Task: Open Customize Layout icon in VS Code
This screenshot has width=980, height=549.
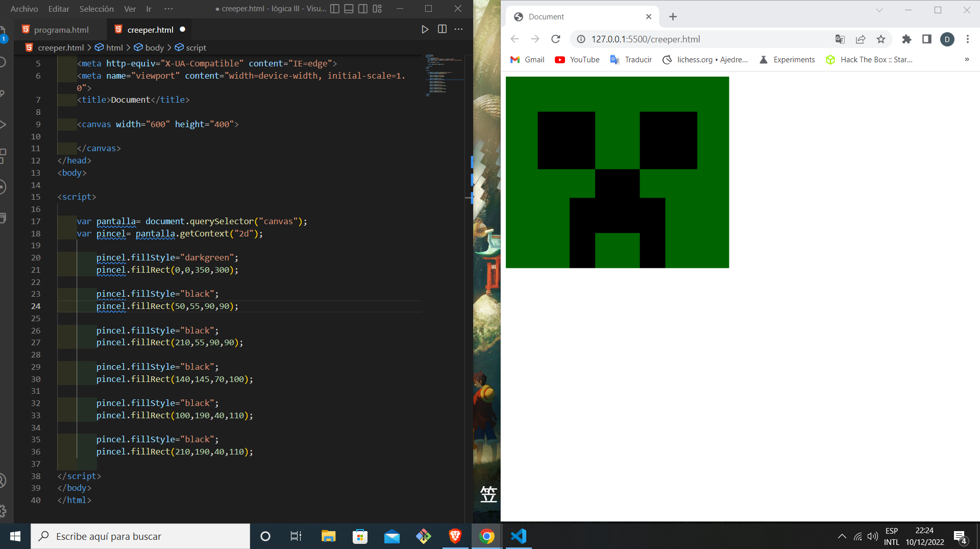Action: point(377,9)
